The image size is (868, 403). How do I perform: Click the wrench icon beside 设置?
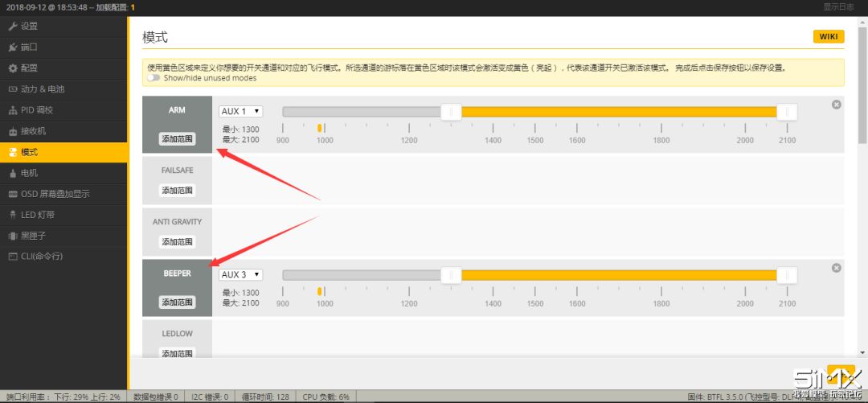pyautogui.click(x=13, y=27)
